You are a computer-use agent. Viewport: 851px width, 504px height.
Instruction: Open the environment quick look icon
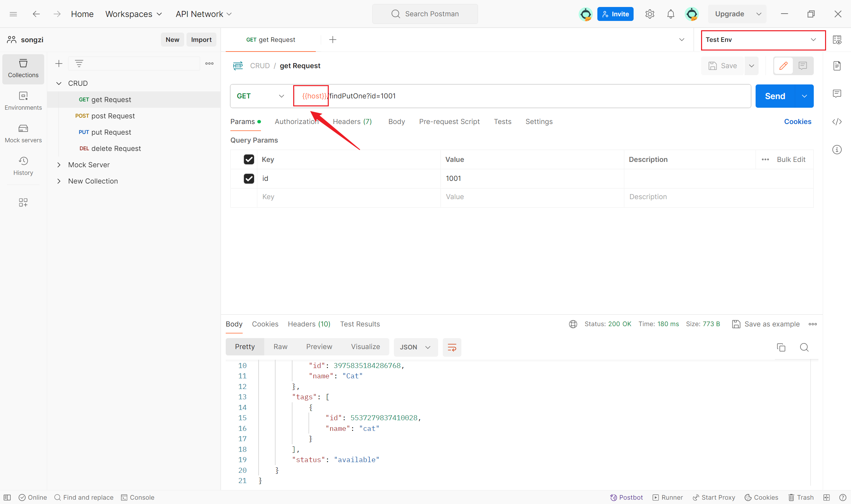point(837,40)
